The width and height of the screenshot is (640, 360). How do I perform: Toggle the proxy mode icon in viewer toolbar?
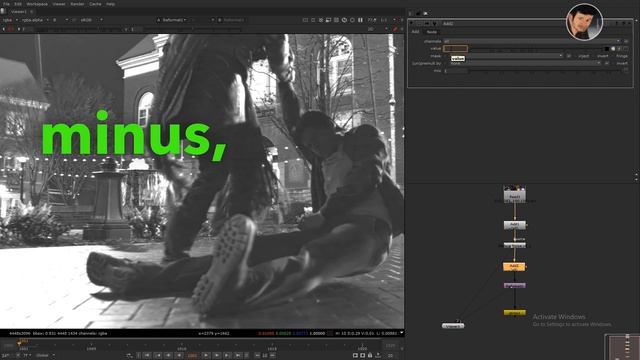pyautogui.click(x=328, y=20)
